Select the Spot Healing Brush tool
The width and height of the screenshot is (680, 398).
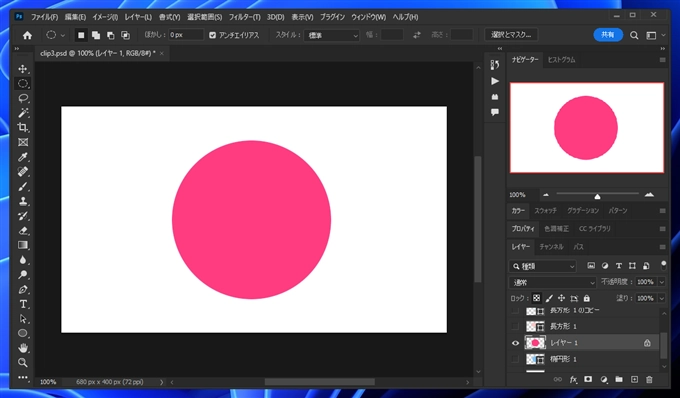(23, 172)
